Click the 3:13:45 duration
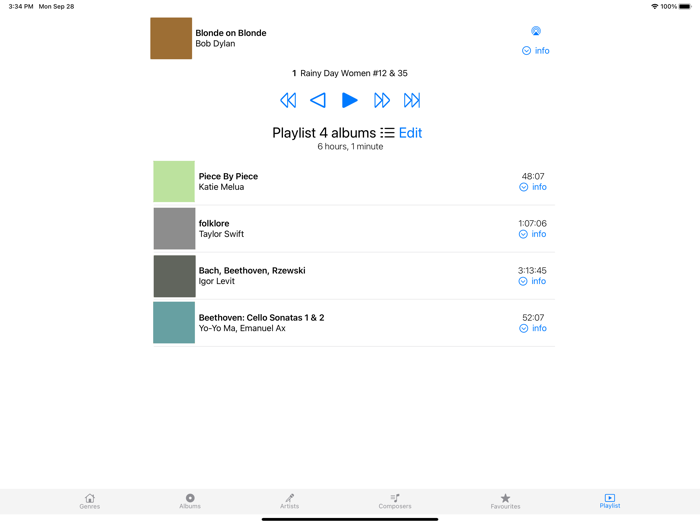This screenshot has height=525, width=700. [532, 271]
